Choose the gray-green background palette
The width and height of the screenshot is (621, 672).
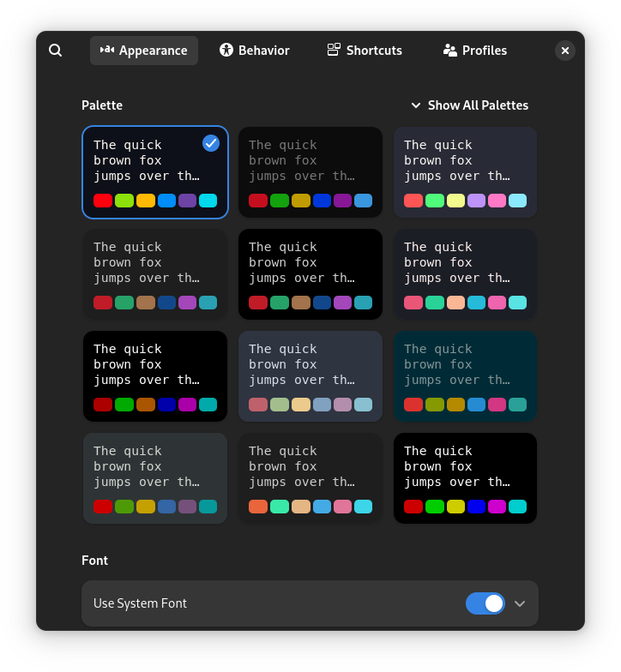coord(155,478)
